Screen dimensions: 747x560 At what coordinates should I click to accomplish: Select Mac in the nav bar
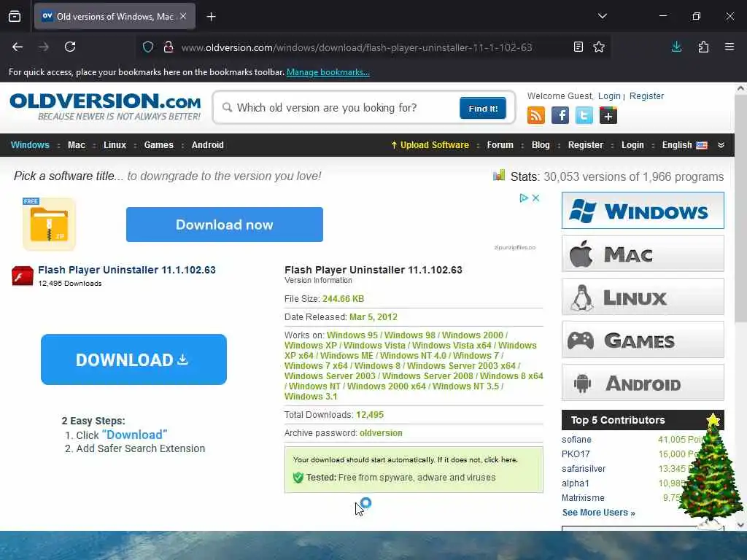(76, 145)
